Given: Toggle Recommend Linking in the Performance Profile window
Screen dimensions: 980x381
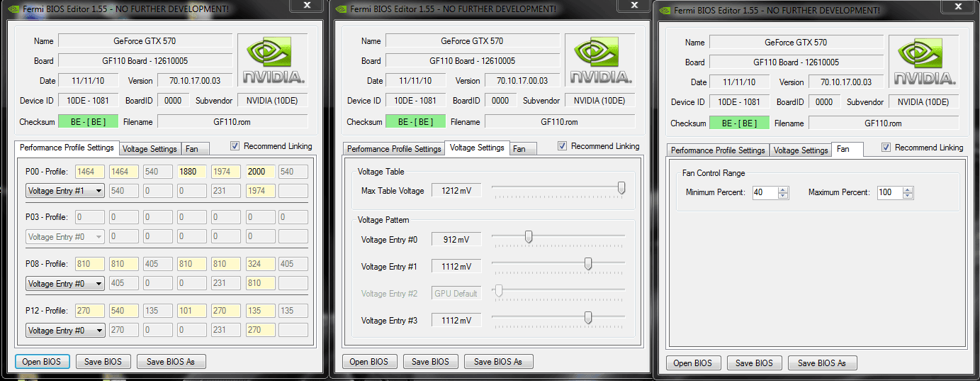Looking at the screenshot, I should point(235,146).
